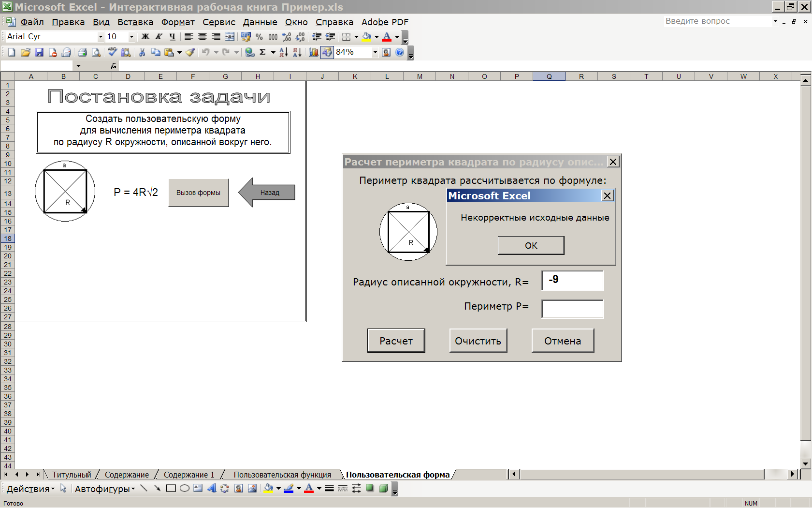Click the Sort Ascending icon

click(284, 52)
